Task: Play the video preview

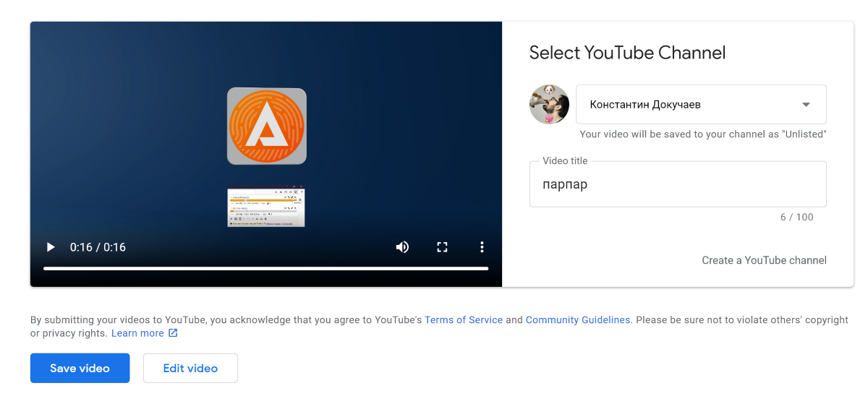Action: [51, 247]
